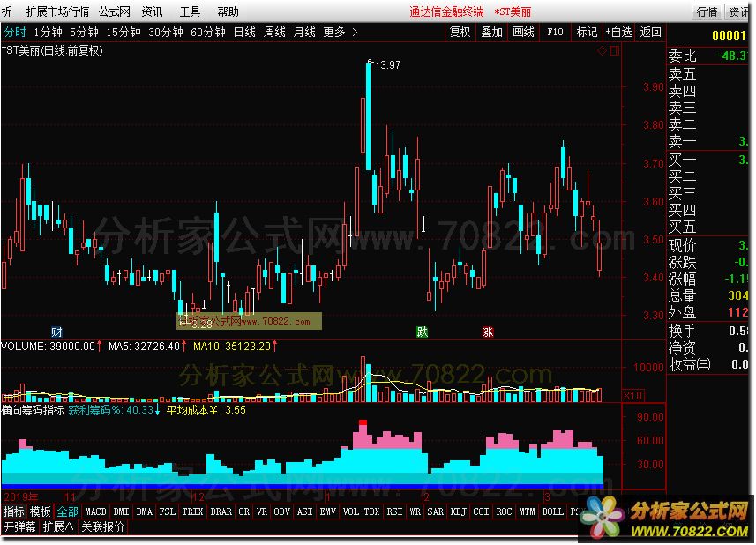Select the ASI indicator
The height and width of the screenshot is (545, 756).
point(304,511)
